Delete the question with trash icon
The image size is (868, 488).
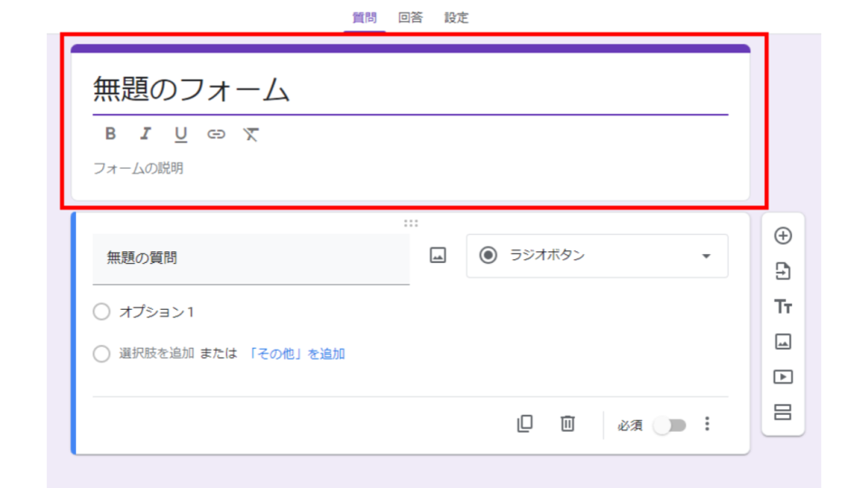(x=568, y=423)
